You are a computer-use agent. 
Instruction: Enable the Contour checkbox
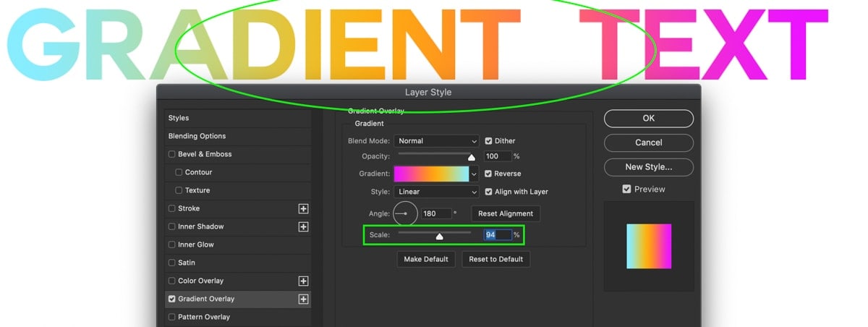[x=179, y=172]
